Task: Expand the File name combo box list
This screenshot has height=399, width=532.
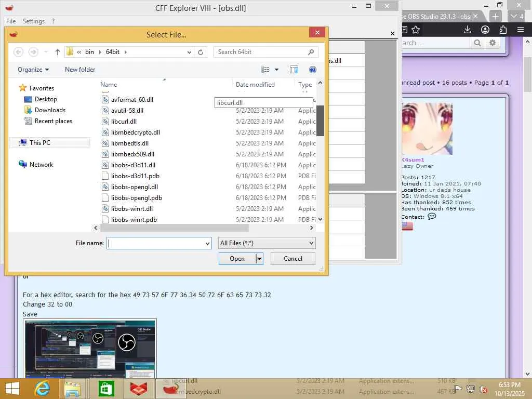Action: coord(207,243)
